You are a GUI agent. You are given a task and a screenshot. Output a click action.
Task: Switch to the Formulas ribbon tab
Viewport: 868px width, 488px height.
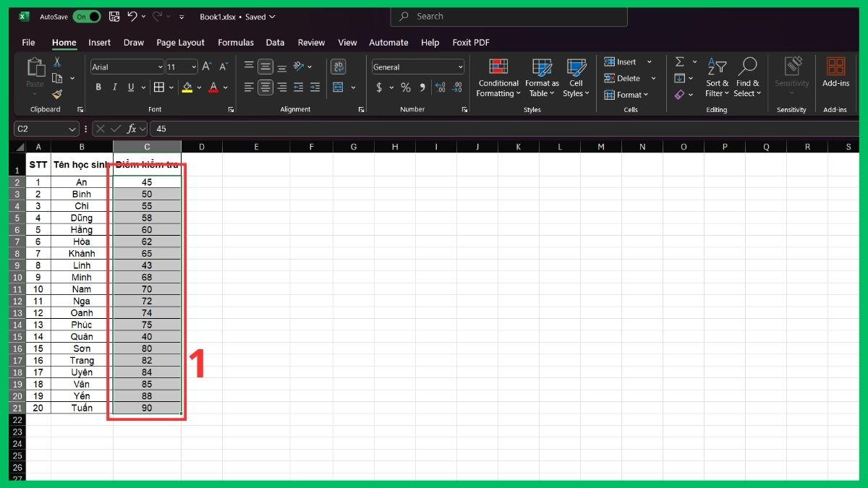click(236, 43)
